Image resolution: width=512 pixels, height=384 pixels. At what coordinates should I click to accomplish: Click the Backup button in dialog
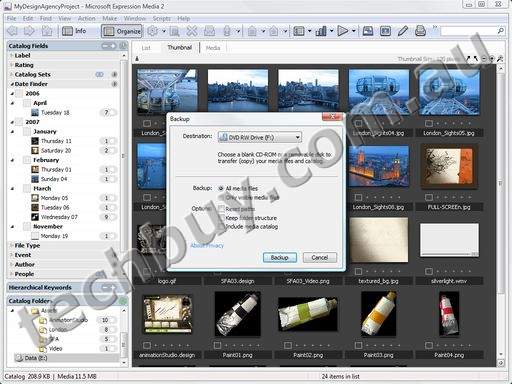tap(280, 257)
